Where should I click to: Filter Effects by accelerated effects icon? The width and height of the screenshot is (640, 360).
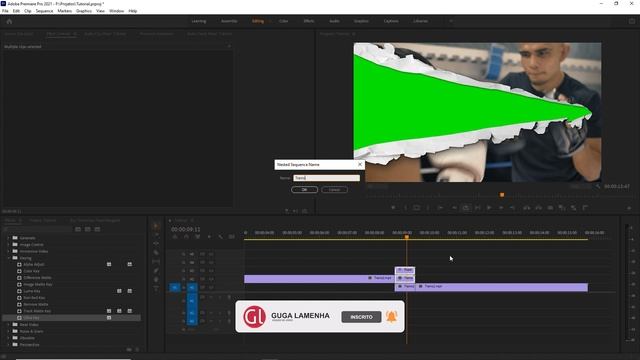(x=78, y=229)
